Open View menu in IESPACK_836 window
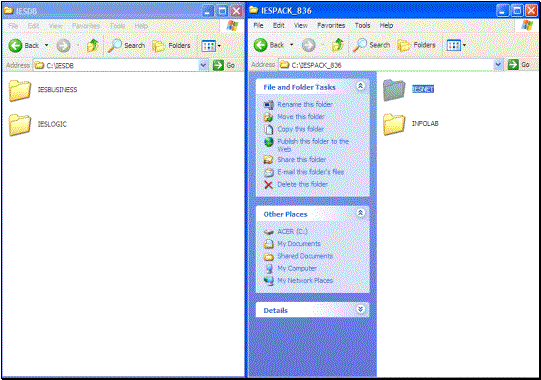 [301, 26]
